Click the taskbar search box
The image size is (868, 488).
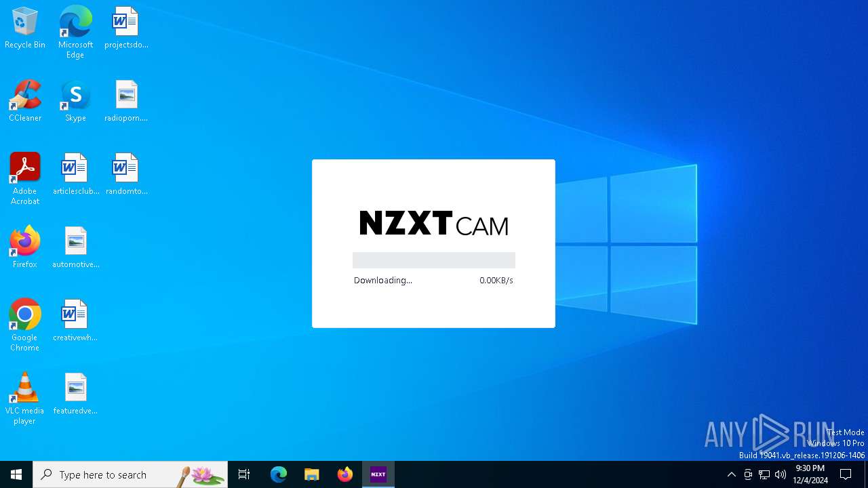pyautogui.click(x=130, y=474)
